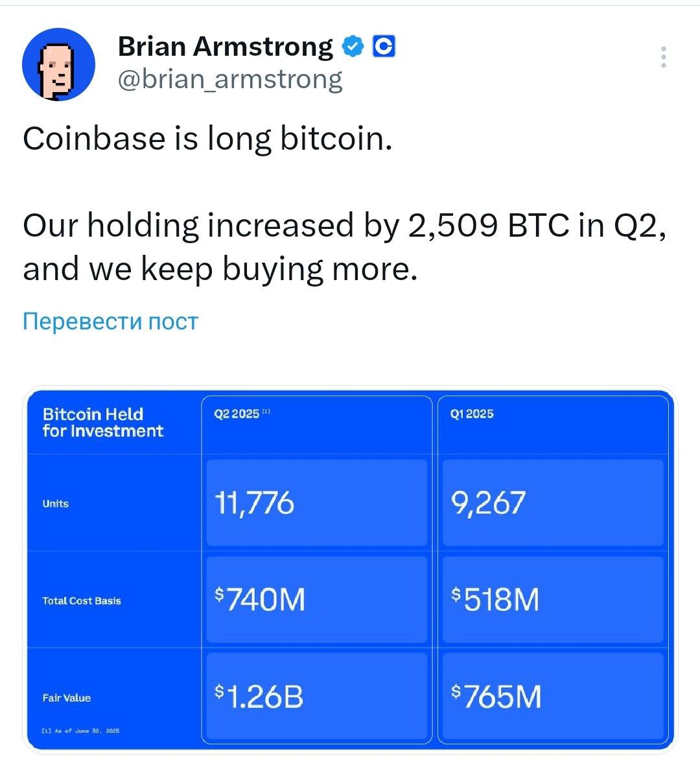The image size is (700, 769).
Task: Click the 9,267 units cell
Action: pyautogui.click(x=553, y=503)
